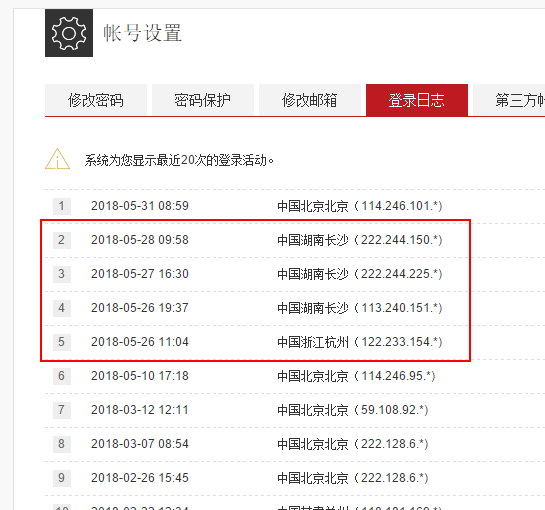Click location 中国湖南长沙 (113.240.151.*)
The height and width of the screenshot is (510, 545).
[x=360, y=308]
